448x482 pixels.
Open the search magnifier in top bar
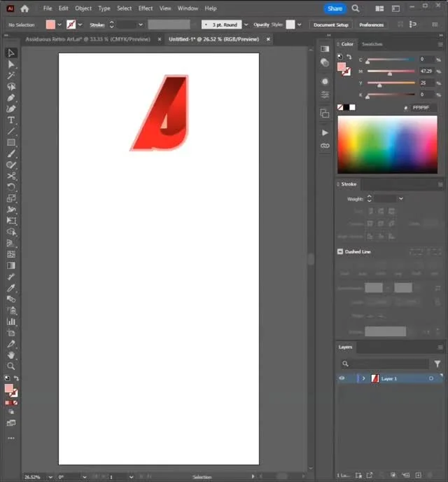[356, 8]
